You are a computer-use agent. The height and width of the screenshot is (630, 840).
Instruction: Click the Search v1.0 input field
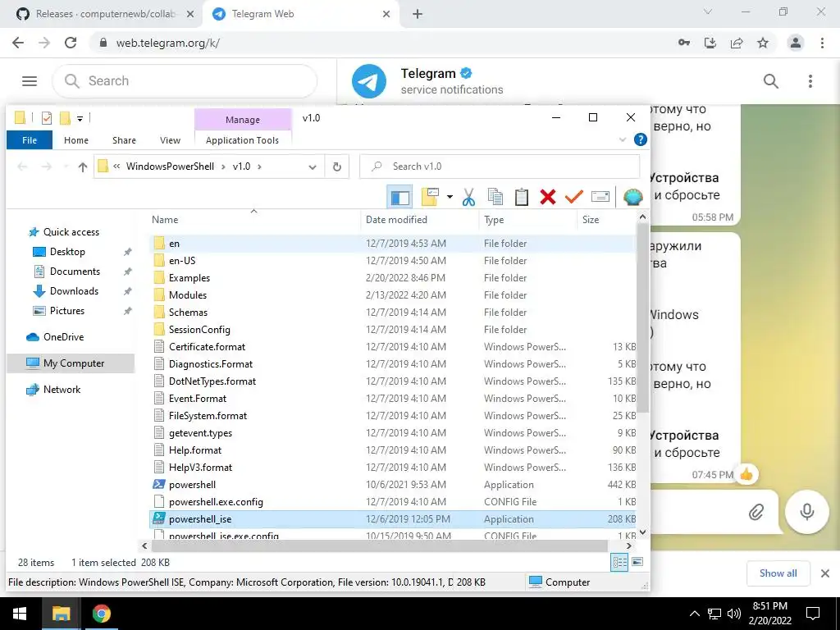(500, 167)
